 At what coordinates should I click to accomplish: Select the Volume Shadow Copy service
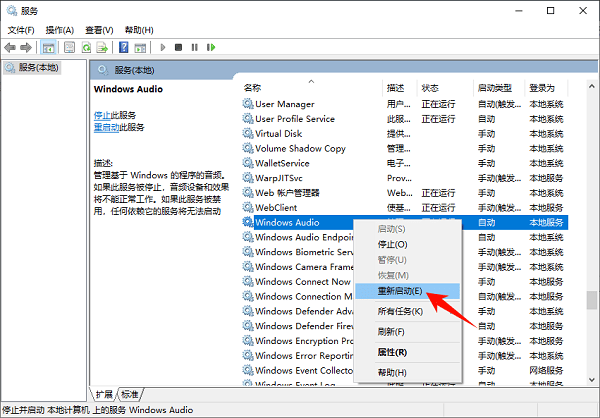tap(405, 148)
